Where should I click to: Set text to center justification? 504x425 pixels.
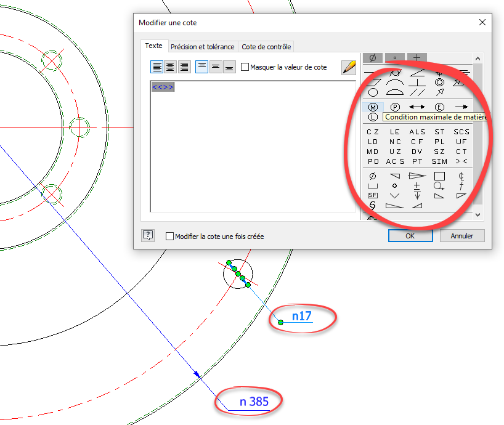[x=170, y=67]
